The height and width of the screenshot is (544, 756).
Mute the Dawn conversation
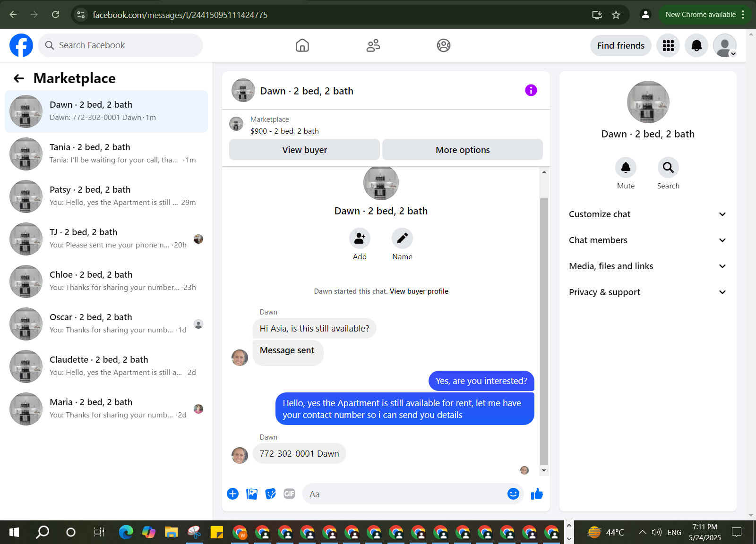(626, 168)
